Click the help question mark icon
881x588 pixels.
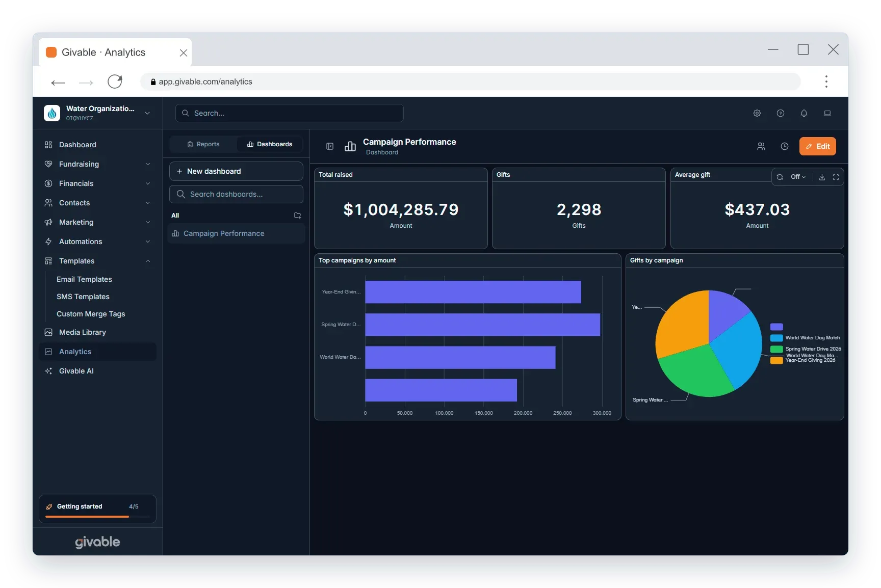tap(781, 113)
